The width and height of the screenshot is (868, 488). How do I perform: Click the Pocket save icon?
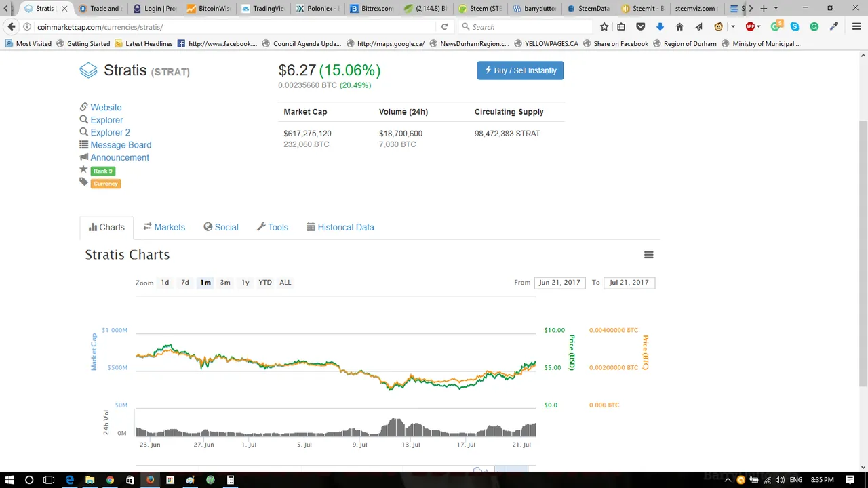tap(641, 27)
